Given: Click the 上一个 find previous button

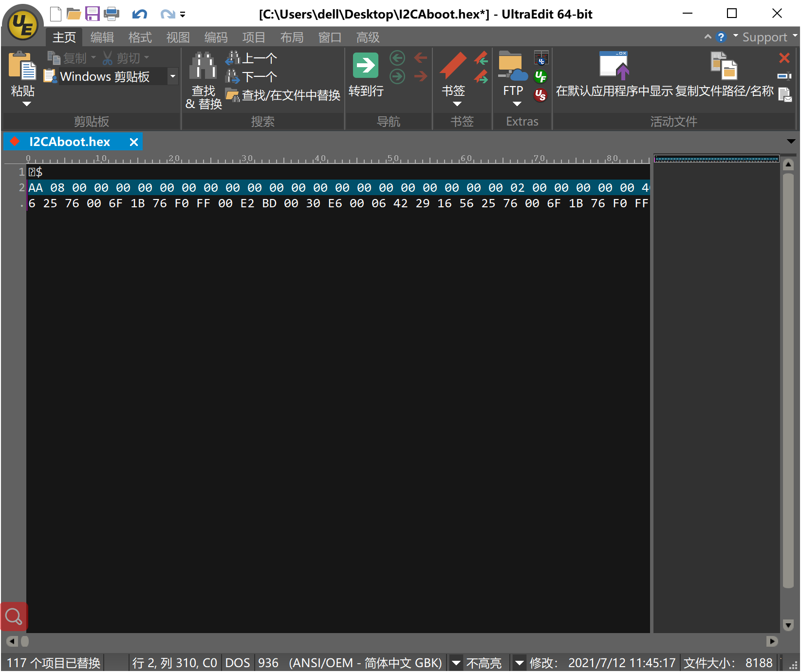Looking at the screenshot, I should 252,58.
